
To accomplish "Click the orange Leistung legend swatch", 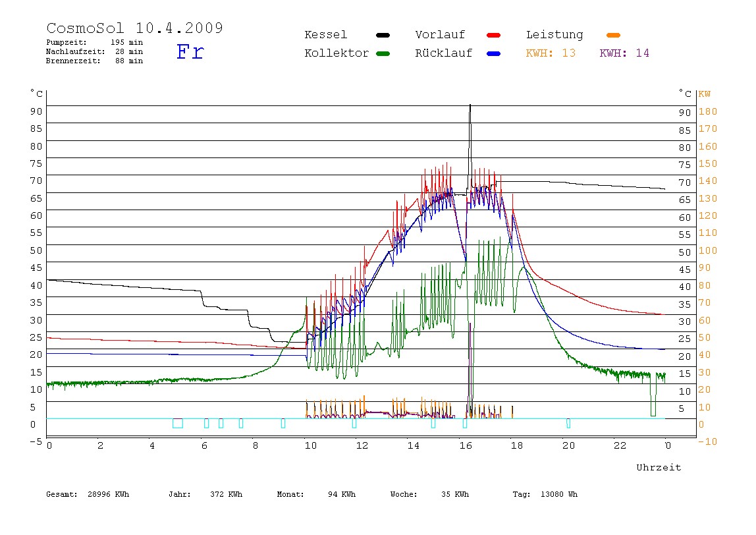I will 613,35.
